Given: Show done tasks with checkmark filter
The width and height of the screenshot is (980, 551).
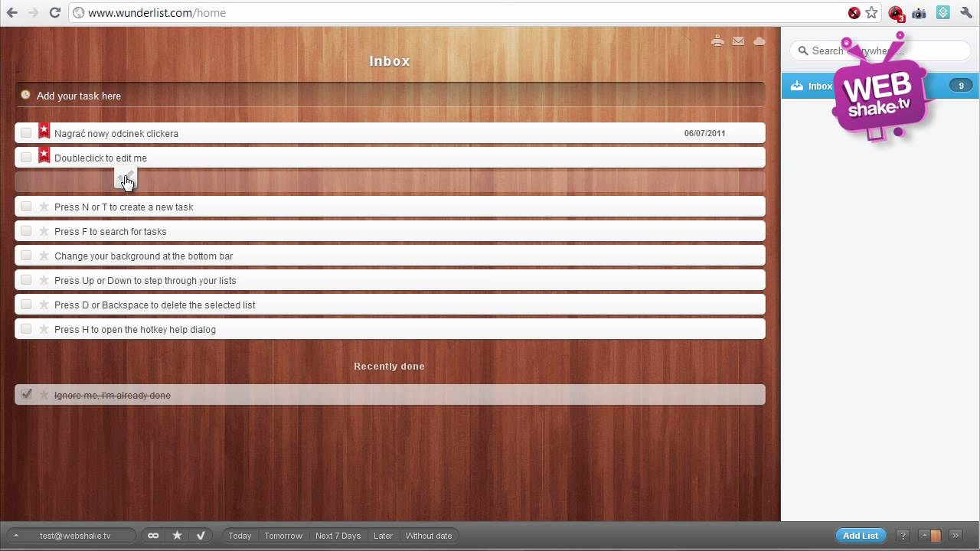Looking at the screenshot, I should (201, 536).
